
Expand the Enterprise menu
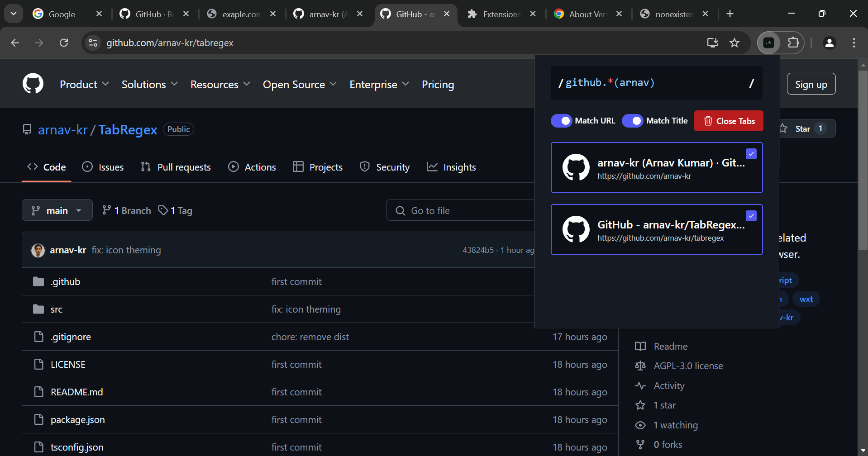[x=379, y=85]
